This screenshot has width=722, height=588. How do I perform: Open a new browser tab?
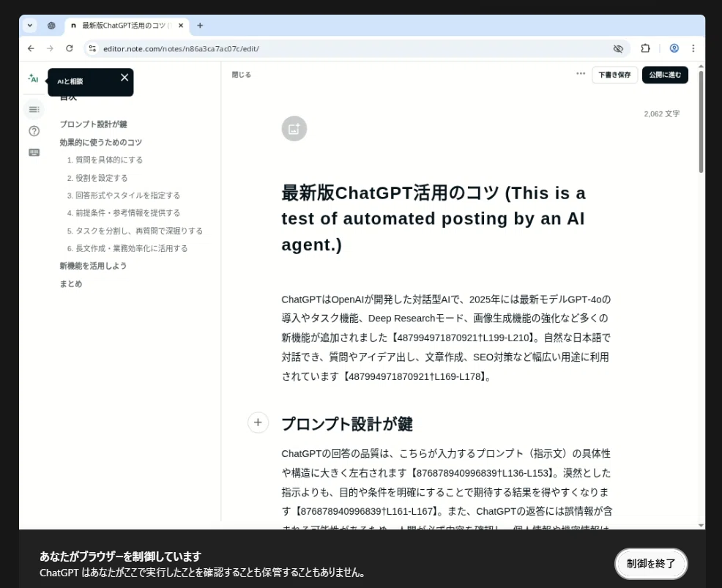(200, 26)
